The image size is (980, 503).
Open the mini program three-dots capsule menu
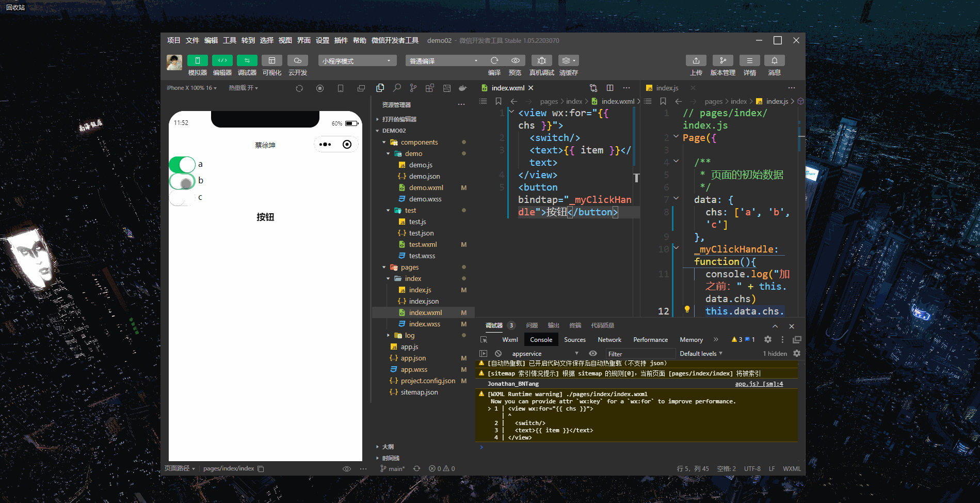325,145
